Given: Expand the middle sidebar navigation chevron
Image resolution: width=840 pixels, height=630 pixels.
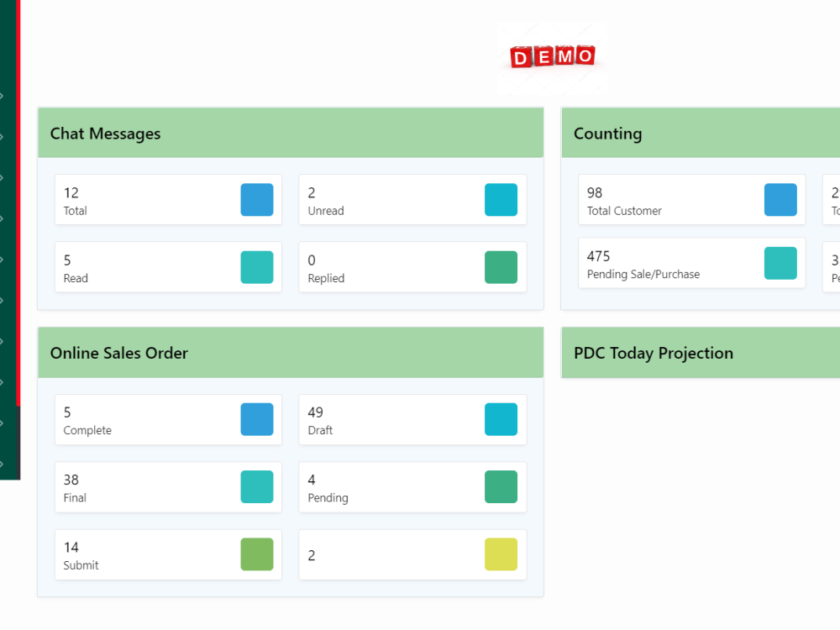Looking at the screenshot, I should (3, 258).
